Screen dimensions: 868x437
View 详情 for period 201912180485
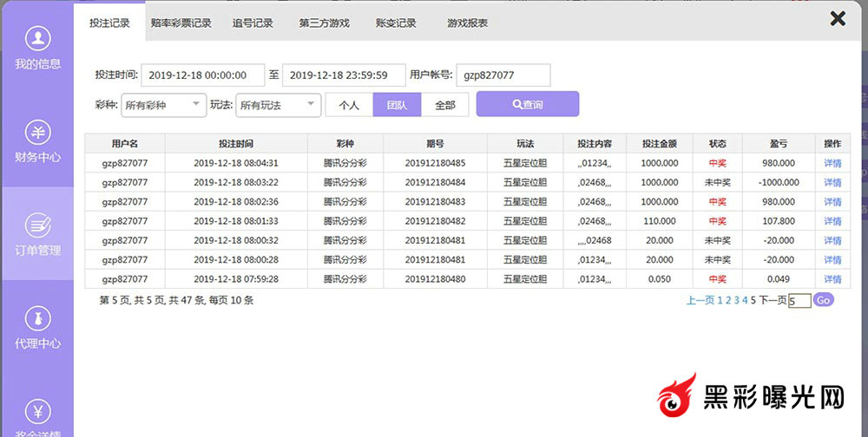[x=832, y=163]
